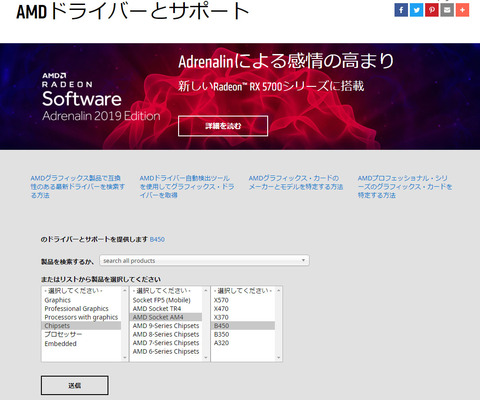Open link on identifying graphics card maker and model

tap(296, 182)
